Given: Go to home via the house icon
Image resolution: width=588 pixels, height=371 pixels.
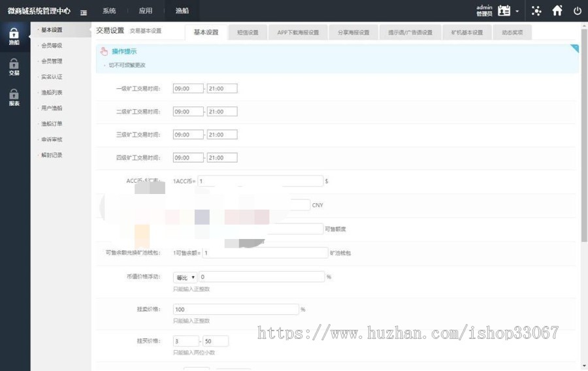Looking at the screenshot, I should pos(557,10).
